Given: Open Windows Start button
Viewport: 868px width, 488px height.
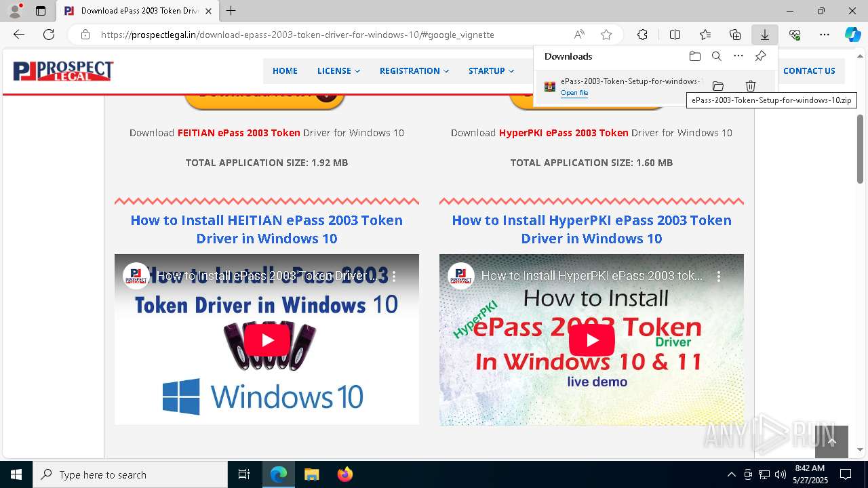Looking at the screenshot, I should (x=16, y=474).
